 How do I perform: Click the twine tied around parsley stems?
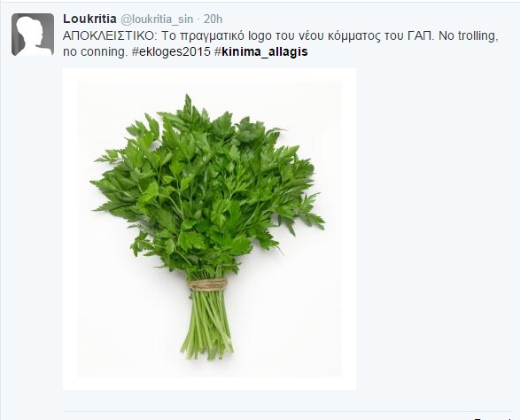point(208,284)
